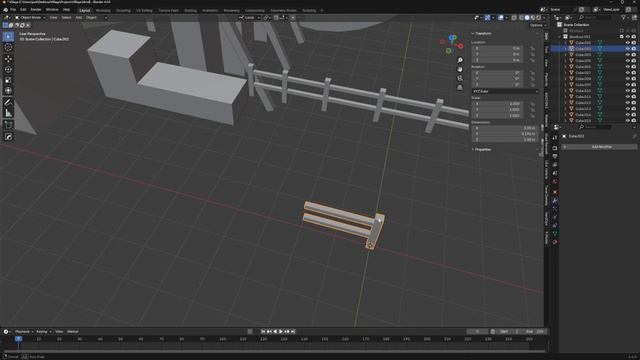Expand the Properties panel in sidebar
Viewport: 640px width, 360px height.
point(482,149)
